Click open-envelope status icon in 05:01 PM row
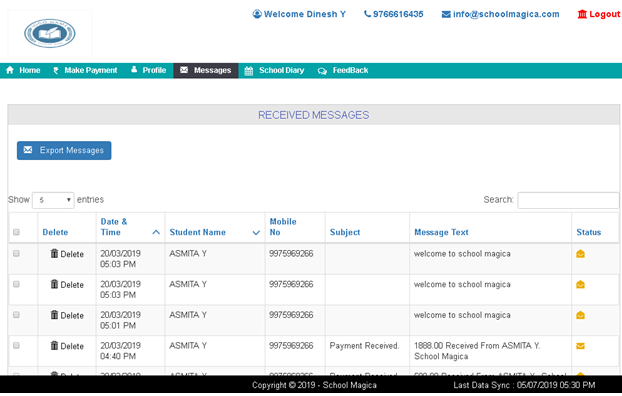This screenshot has width=622, height=396. point(580,315)
